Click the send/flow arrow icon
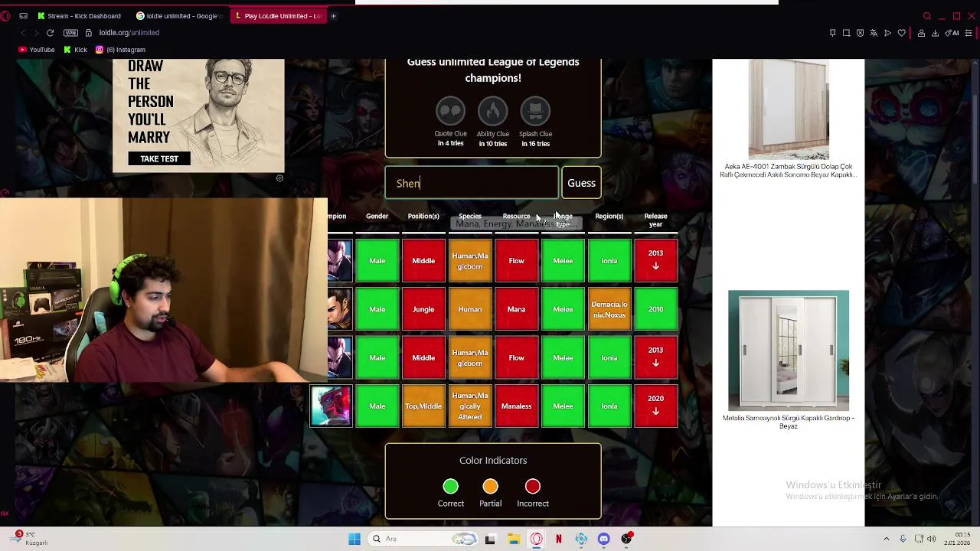 point(887,33)
